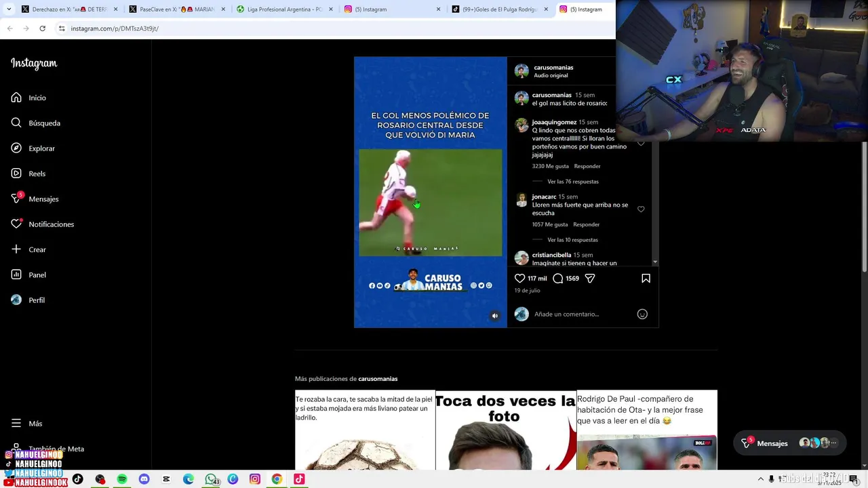Open the Instagram app in taskbar

(255, 479)
